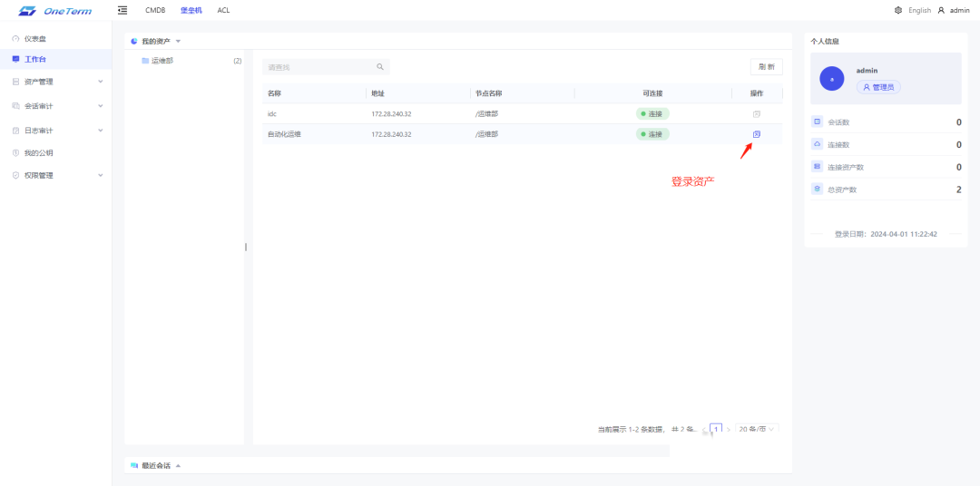Open 我的公钥 from sidebar
The image size is (980, 486).
click(x=38, y=153)
